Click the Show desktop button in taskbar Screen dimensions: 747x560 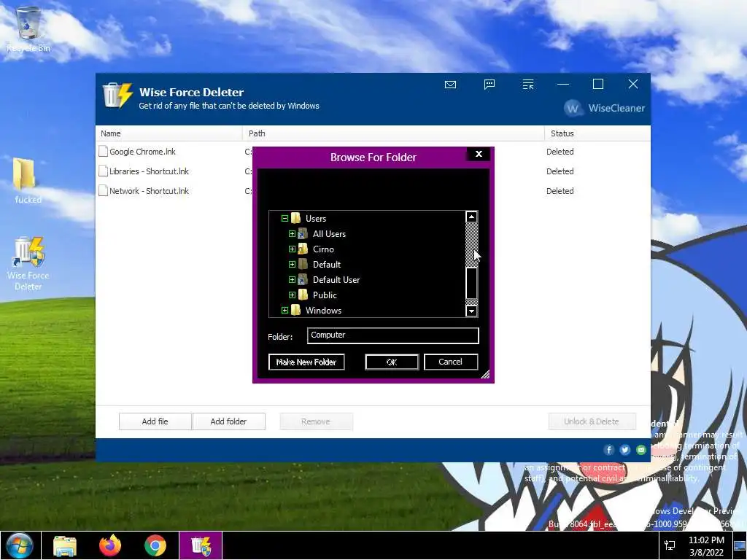click(740, 545)
